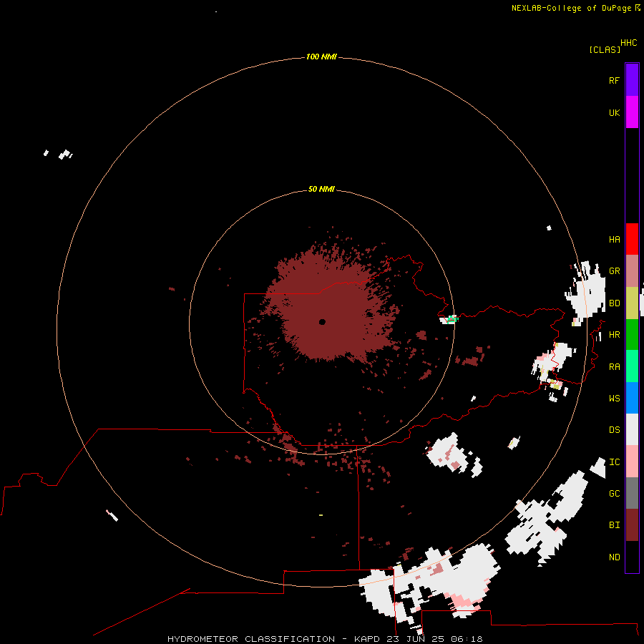
Task: Click the DS legend label
Action: pyautogui.click(x=614, y=430)
